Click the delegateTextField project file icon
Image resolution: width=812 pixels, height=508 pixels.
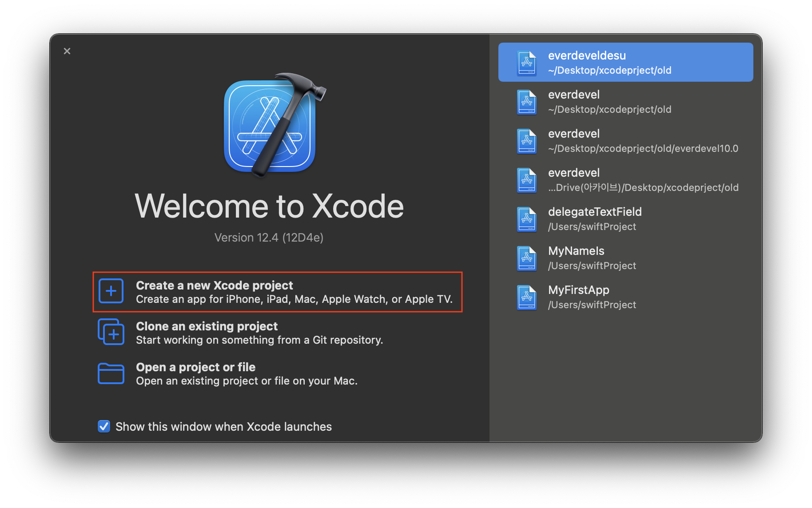pyautogui.click(x=527, y=219)
